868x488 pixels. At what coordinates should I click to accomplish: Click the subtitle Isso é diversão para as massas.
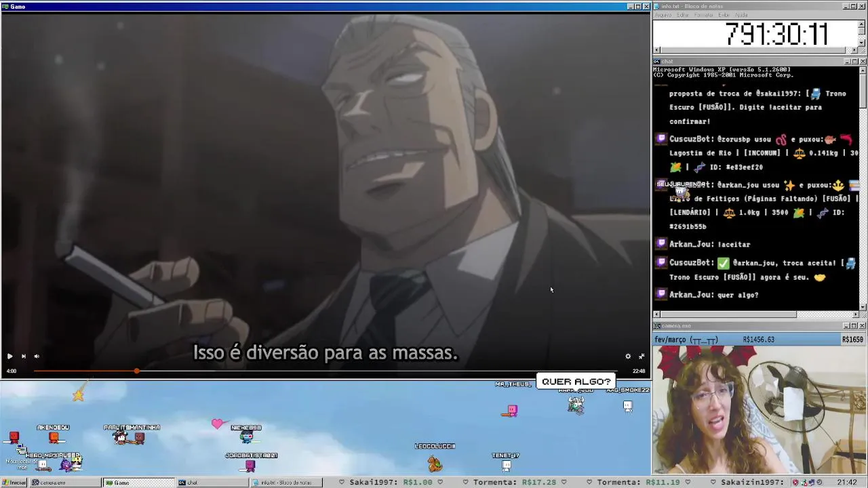click(325, 353)
